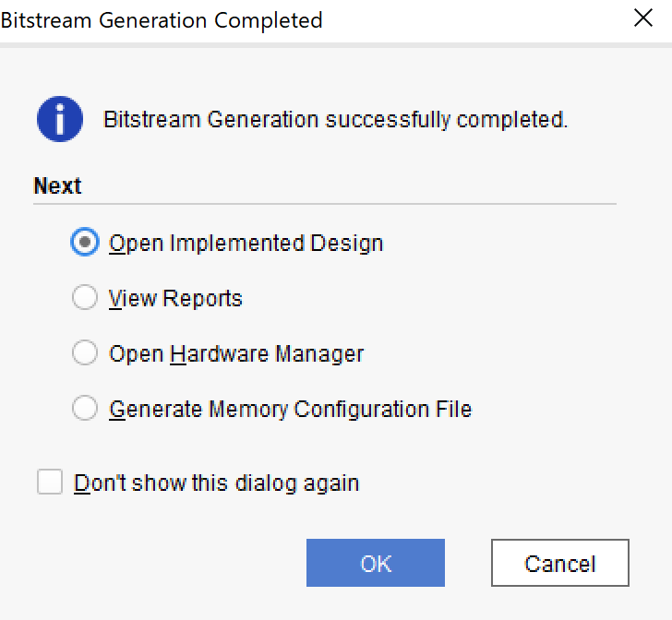Click the Bitstream Generation Completed title text
The width and height of the screenshot is (672, 620).
[162, 20]
